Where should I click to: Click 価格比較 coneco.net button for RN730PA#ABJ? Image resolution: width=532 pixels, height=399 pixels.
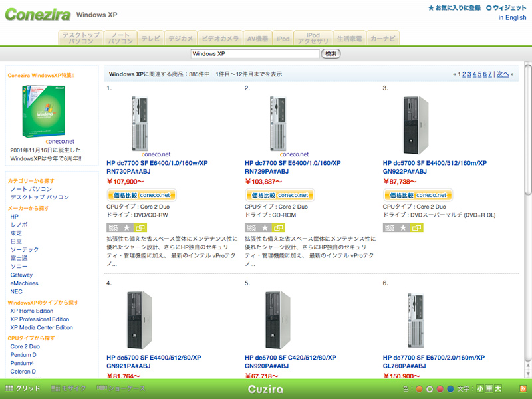tap(142, 195)
